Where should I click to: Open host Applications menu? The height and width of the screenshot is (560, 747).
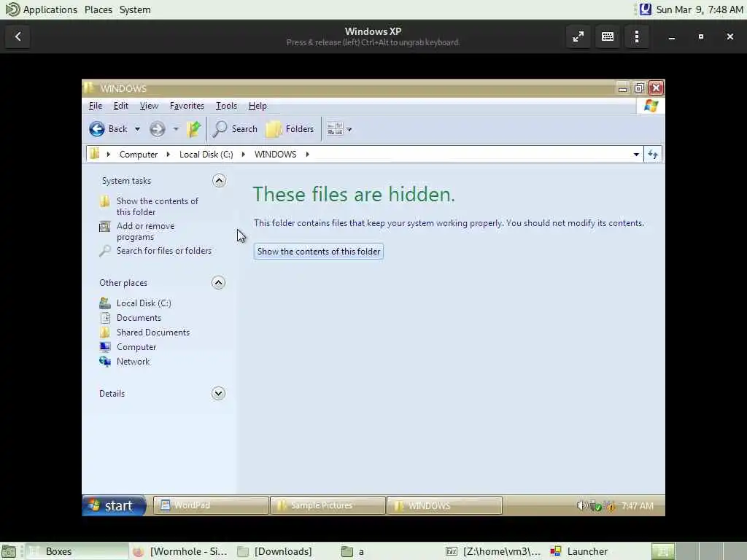[x=50, y=9]
